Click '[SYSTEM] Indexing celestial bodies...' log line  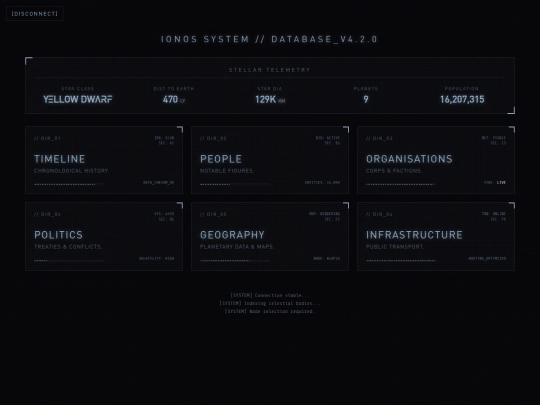pos(270,303)
